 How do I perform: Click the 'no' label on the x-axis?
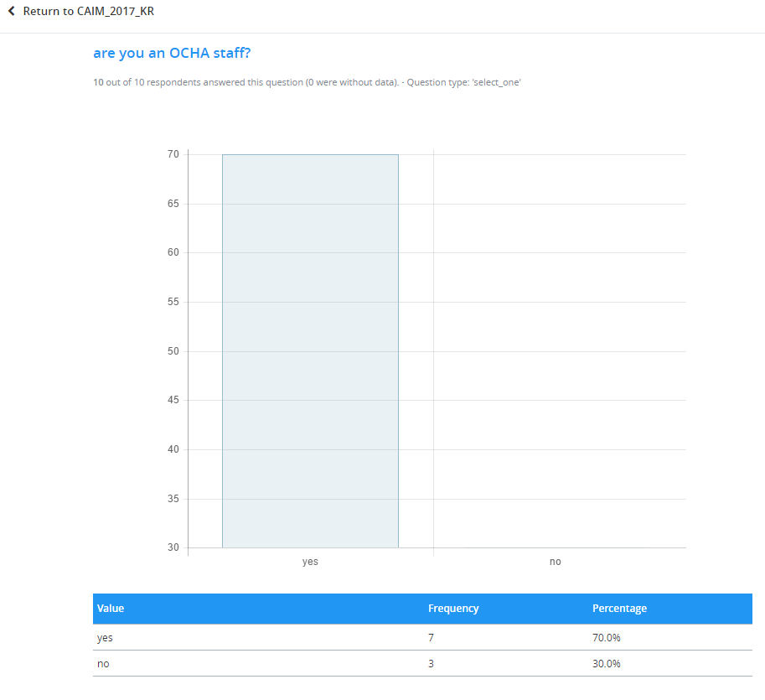(x=555, y=562)
